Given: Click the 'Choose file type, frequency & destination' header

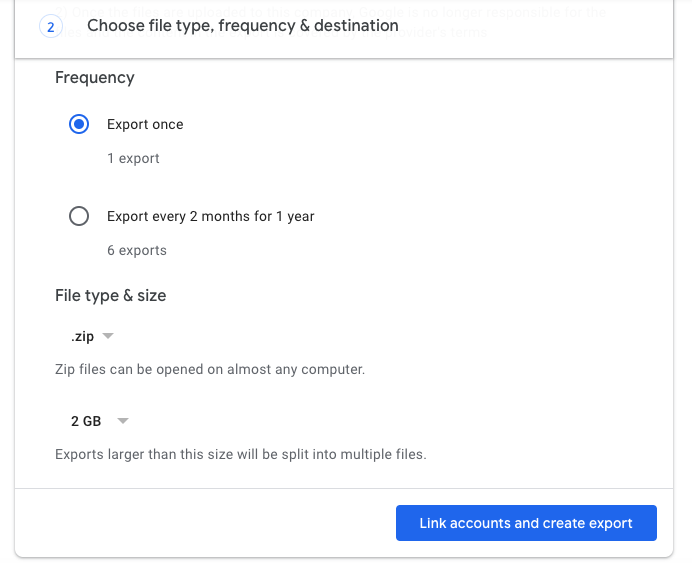Looking at the screenshot, I should click(242, 26).
